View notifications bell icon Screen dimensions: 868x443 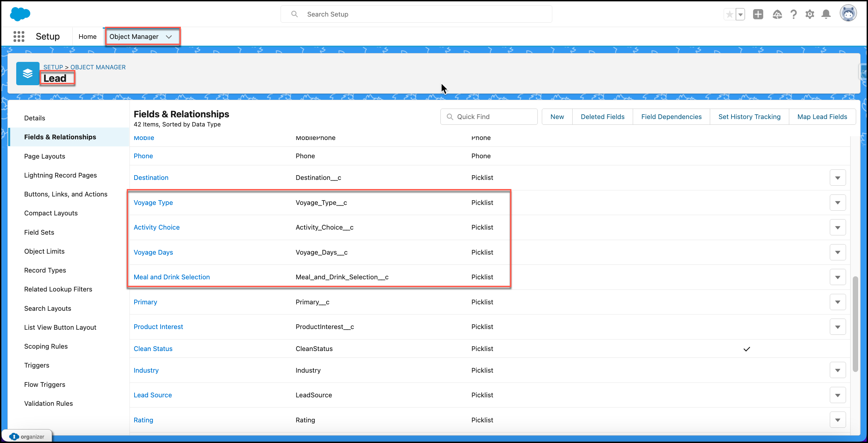coord(826,14)
